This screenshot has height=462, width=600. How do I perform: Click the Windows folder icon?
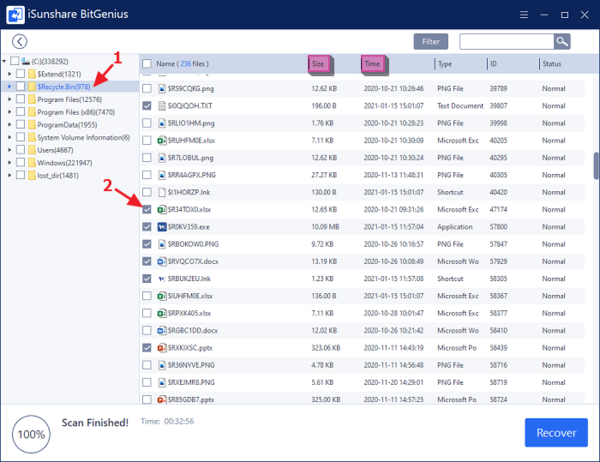pyautogui.click(x=32, y=163)
